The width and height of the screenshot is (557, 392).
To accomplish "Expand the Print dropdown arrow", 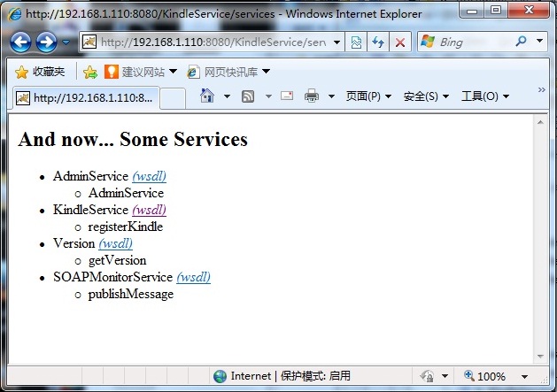I will (331, 96).
